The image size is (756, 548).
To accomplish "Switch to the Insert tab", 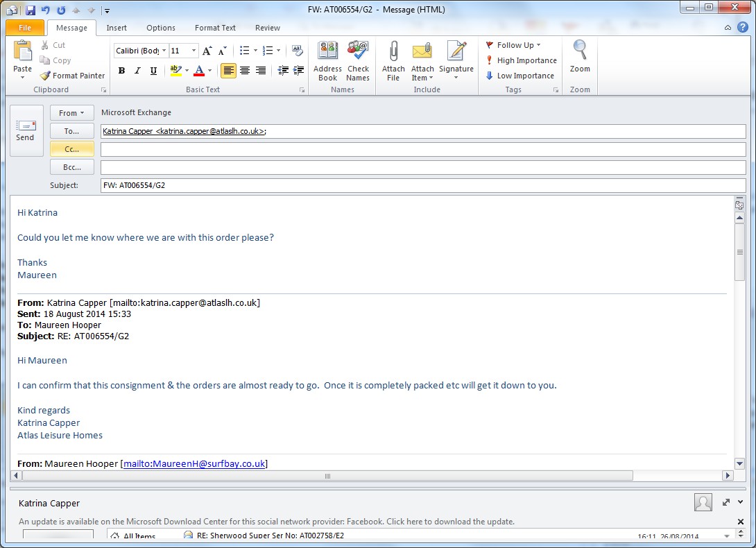I will pos(117,28).
